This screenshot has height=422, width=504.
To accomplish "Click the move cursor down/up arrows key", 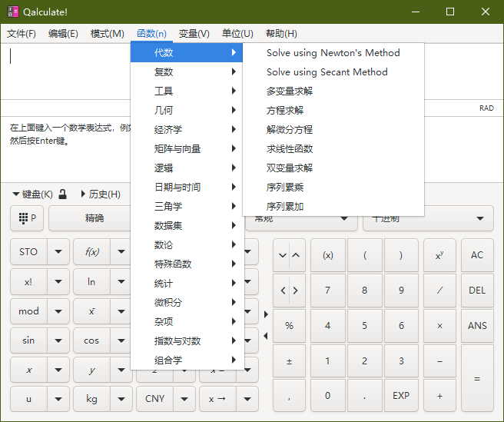I will [289, 255].
